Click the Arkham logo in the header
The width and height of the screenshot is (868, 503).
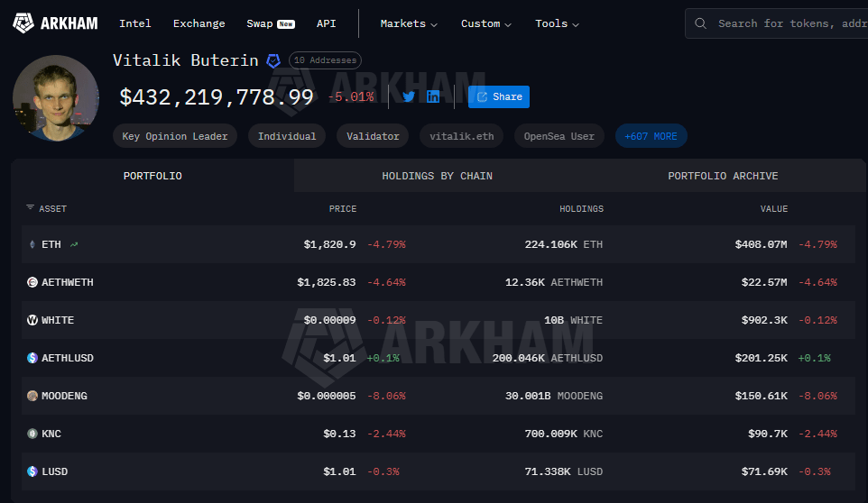click(x=55, y=23)
